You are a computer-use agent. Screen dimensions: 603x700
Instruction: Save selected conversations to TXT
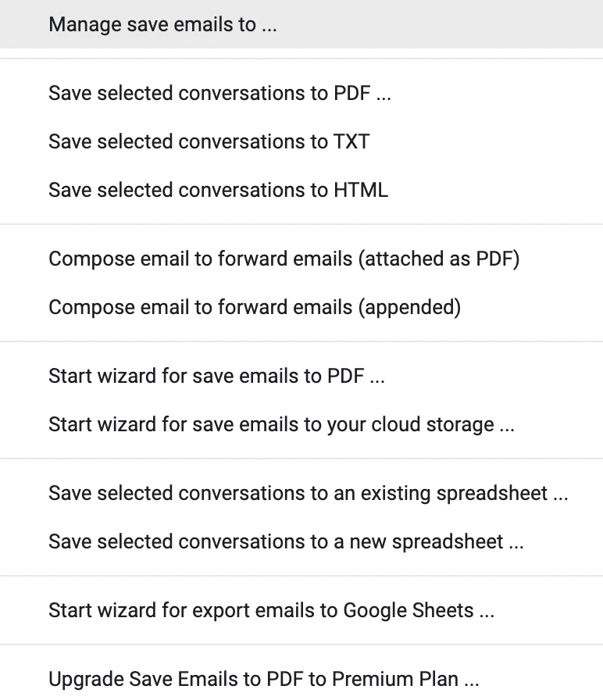[x=209, y=141]
